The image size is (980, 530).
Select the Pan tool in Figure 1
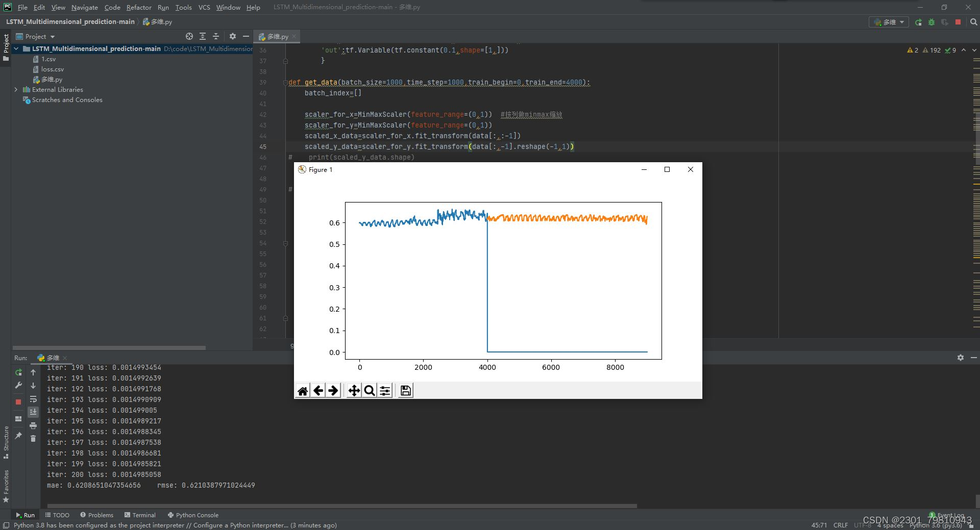click(354, 391)
